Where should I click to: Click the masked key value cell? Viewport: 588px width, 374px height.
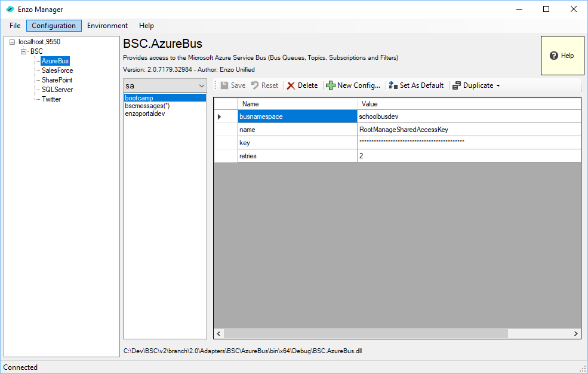(x=469, y=143)
